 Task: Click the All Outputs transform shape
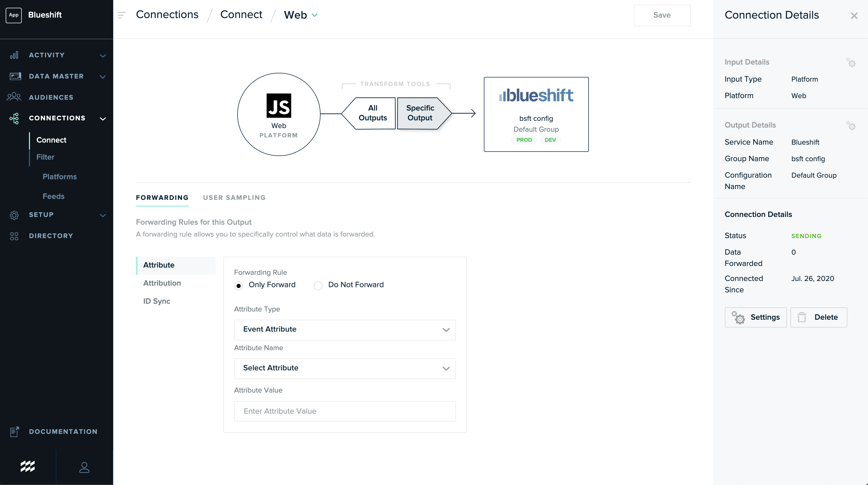pyautogui.click(x=369, y=113)
